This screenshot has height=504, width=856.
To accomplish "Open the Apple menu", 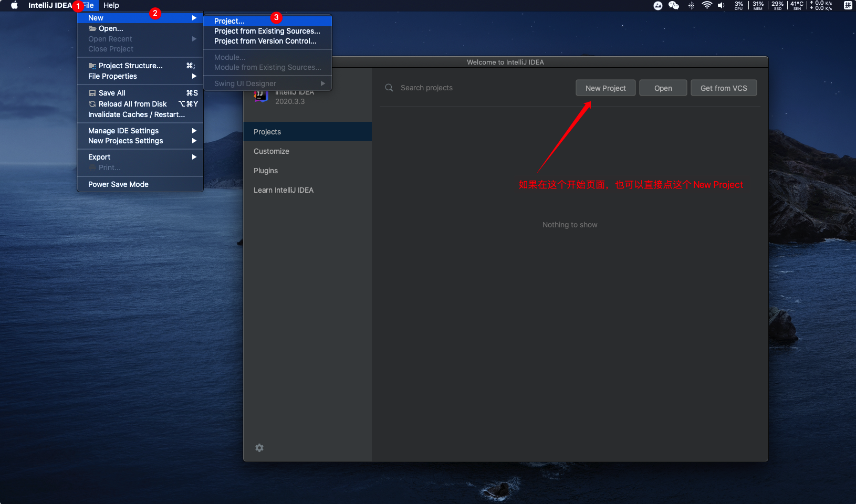I will (14, 5).
